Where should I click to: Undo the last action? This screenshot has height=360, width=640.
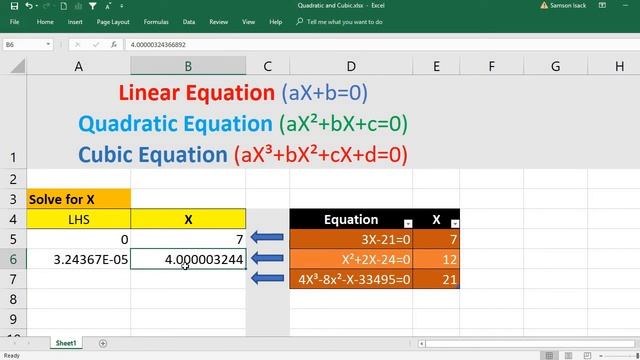coord(29,6)
